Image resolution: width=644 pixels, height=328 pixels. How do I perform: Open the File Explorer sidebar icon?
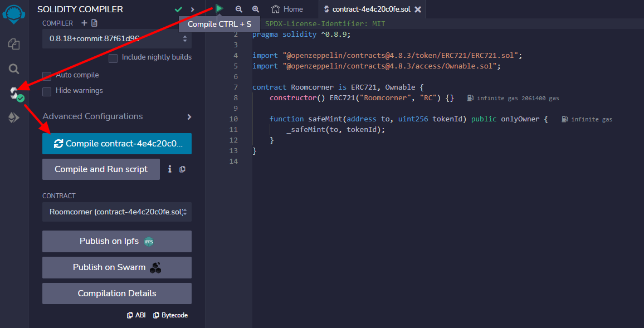pyautogui.click(x=14, y=44)
